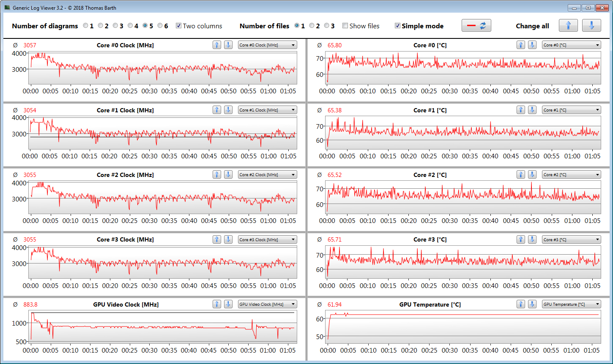
Task: Click the red line refresh button
Action: (476, 26)
